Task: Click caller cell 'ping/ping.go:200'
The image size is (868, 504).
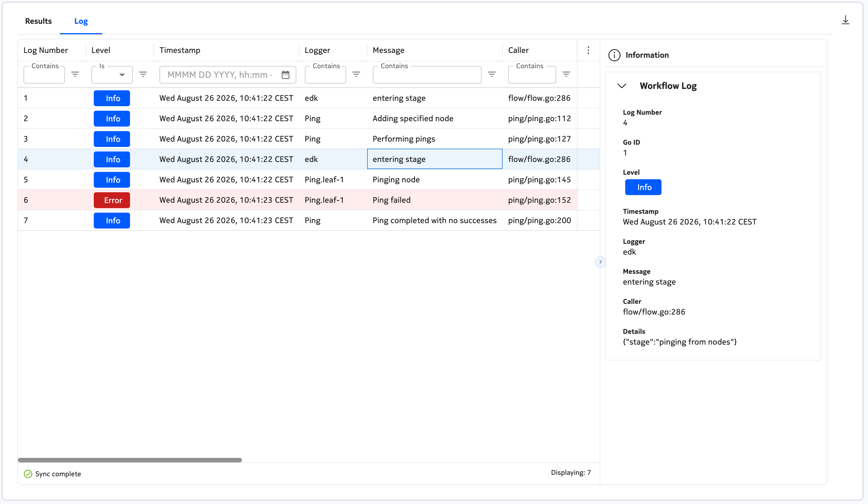Action: pos(539,220)
